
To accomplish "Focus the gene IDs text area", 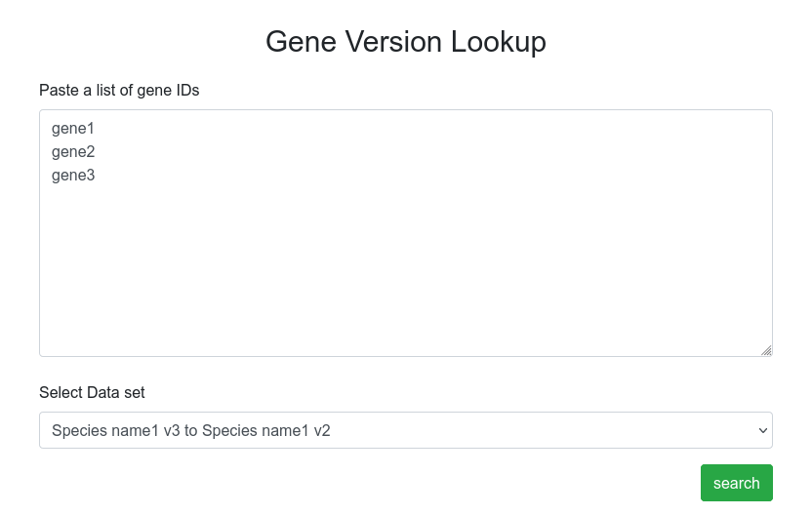I will point(406,233).
